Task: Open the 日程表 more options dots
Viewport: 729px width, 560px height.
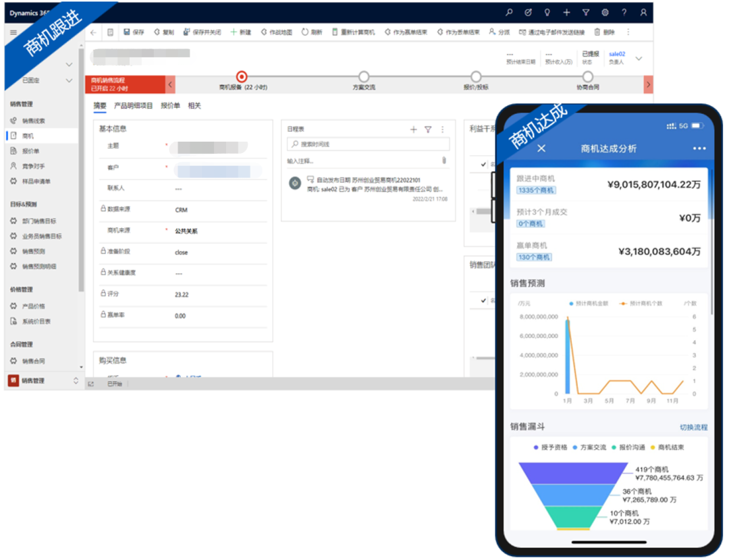Action: tap(442, 129)
